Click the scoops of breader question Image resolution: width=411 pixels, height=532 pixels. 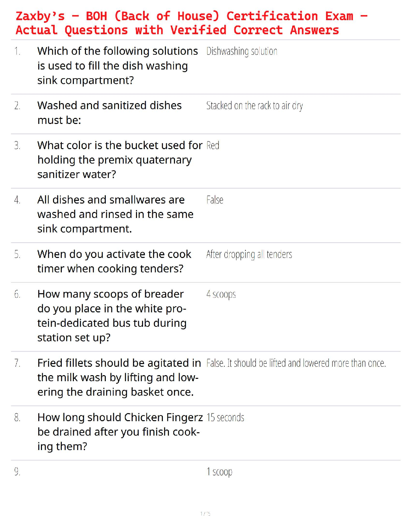pos(112,316)
